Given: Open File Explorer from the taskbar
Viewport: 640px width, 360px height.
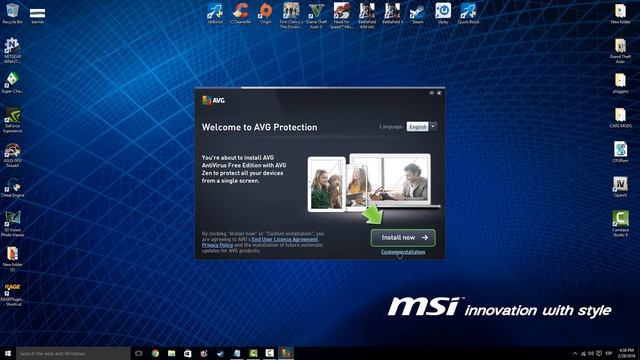Looking at the screenshot, I should pyautogui.click(x=171, y=353).
